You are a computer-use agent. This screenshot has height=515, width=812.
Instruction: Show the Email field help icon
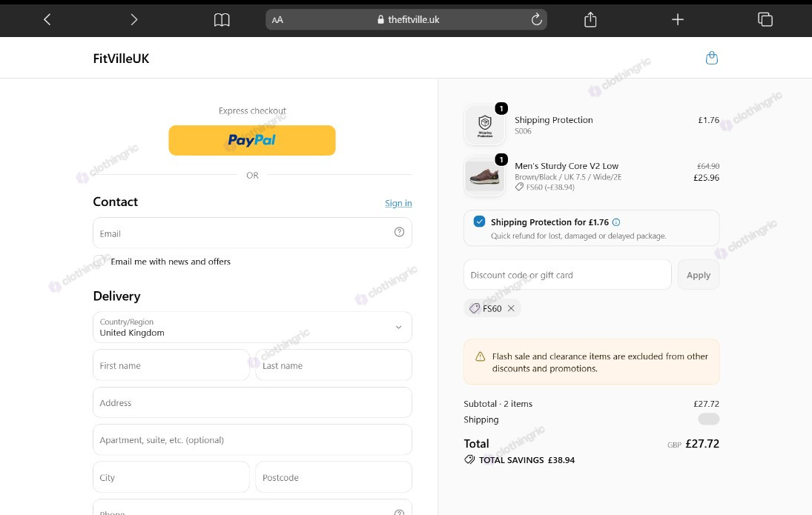coord(399,232)
